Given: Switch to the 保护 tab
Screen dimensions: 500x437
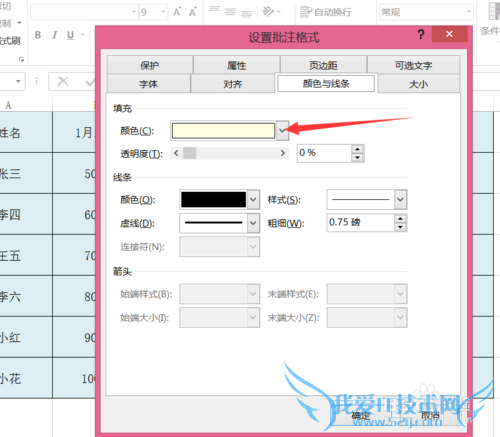Looking at the screenshot, I should pos(150,65).
